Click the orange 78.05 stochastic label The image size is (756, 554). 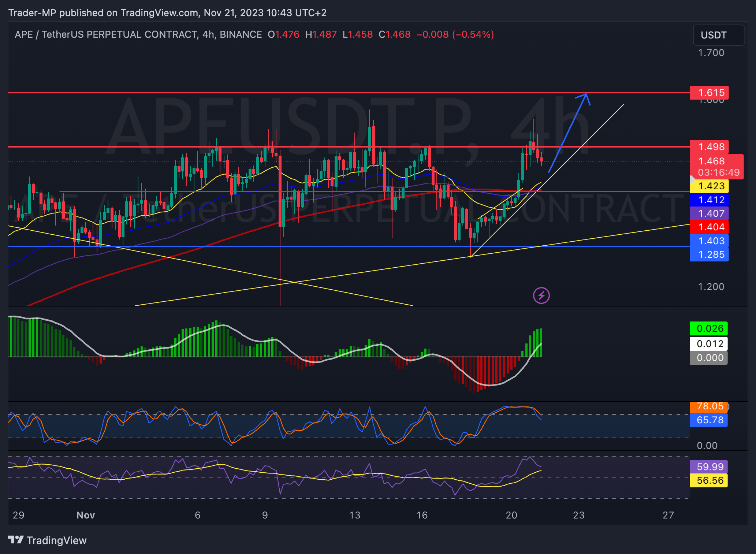point(709,406)
